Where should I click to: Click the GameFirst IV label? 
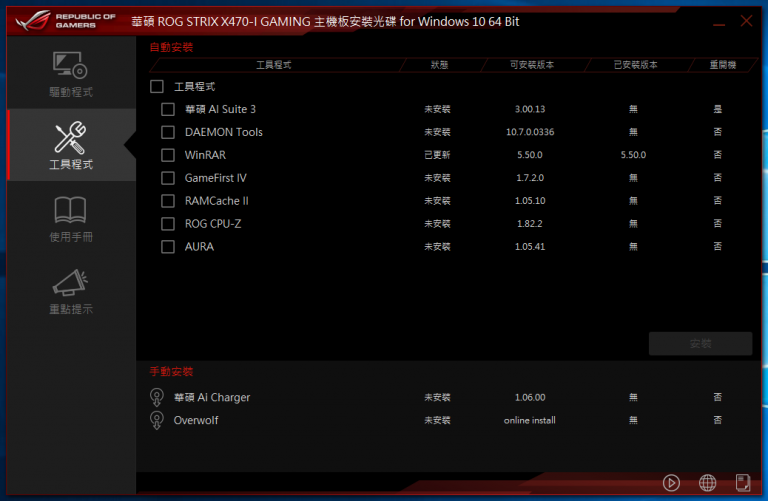(216, 178)
